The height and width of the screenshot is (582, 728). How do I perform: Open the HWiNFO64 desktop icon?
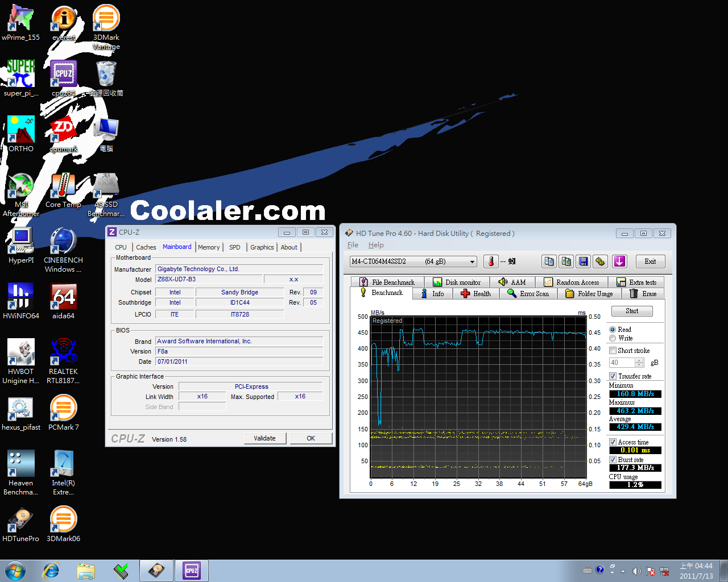(x=21, y=302)
